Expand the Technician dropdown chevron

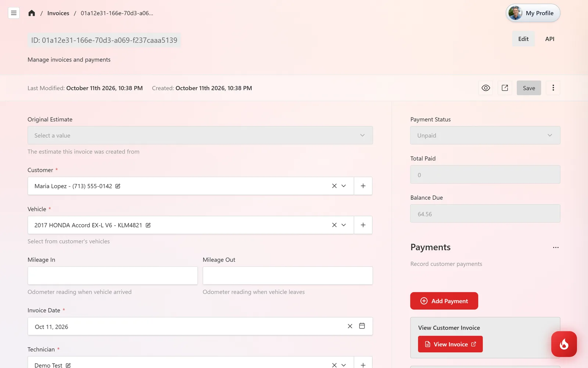pyautogui.click(x=344, y=365)
